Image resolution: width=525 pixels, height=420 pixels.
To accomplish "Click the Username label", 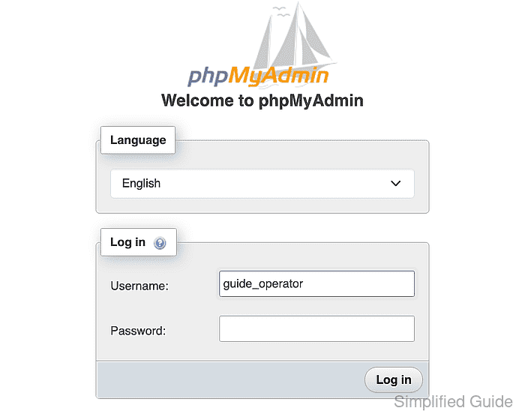I will pos(139,286).
